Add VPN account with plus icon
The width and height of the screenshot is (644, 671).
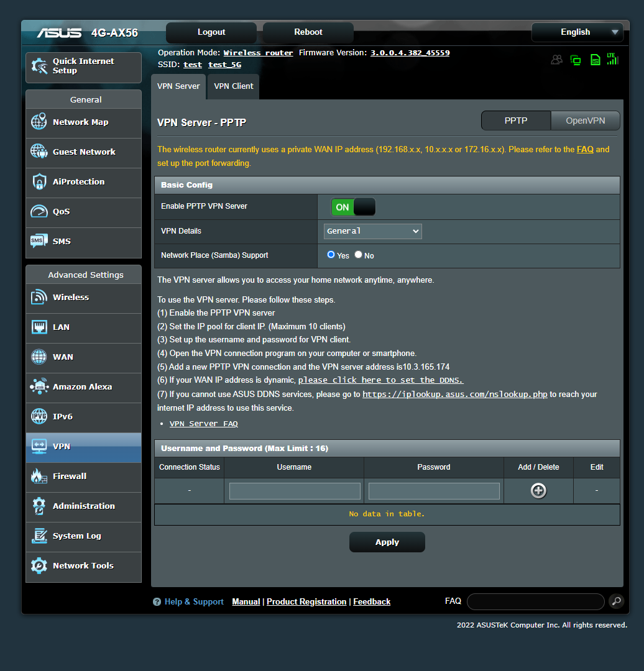coord(538,490)
